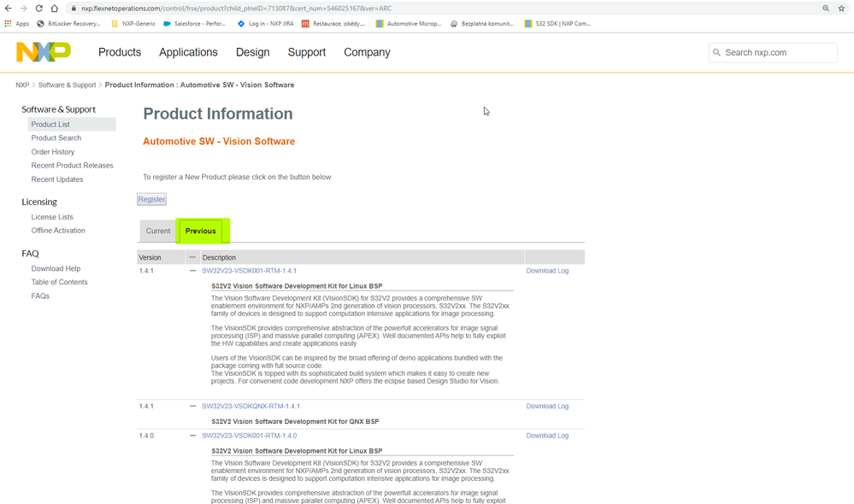The width and height of the screenshot is (854, 504).
Task: View Download Log for VSDK001-RTM-1.4.0
Action: (x=547, y=436)
